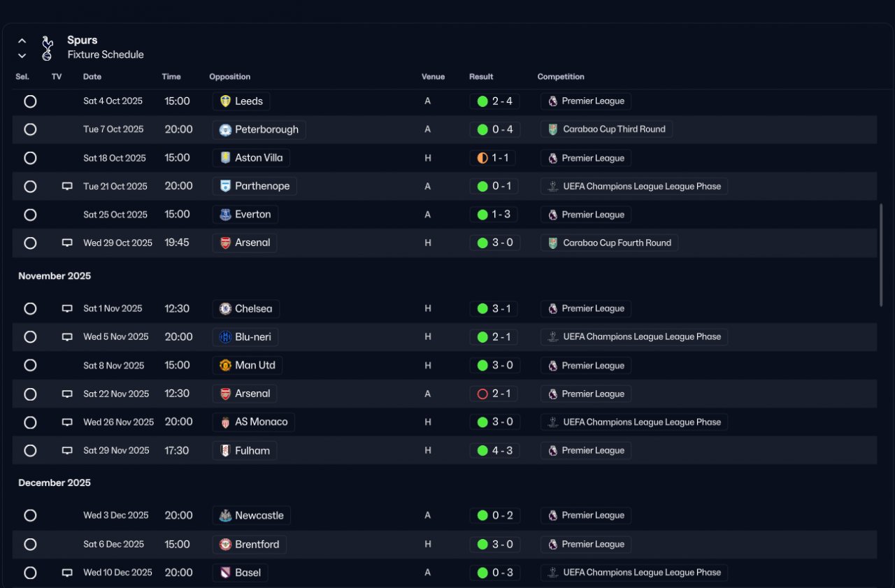Select the Everton fixture radio button
Viewport: 895px width, 588px height.
[x=30, y=215]
